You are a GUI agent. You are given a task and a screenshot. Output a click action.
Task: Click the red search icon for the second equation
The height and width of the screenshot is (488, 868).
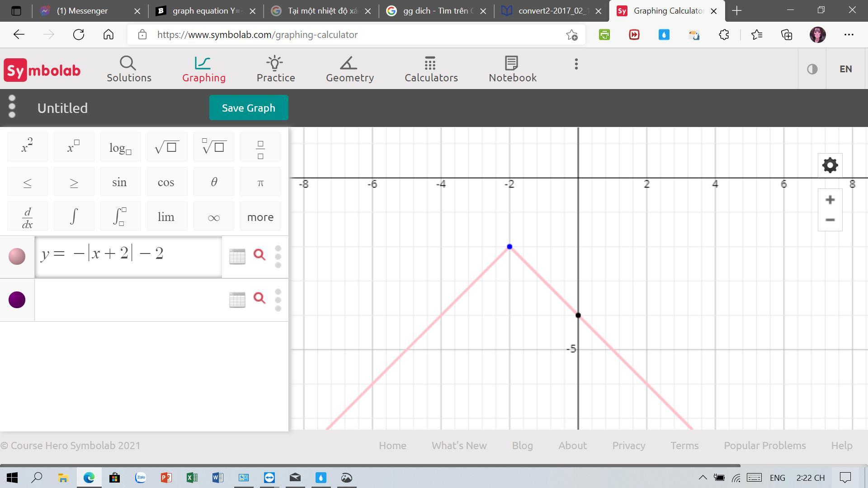(259, 298)
